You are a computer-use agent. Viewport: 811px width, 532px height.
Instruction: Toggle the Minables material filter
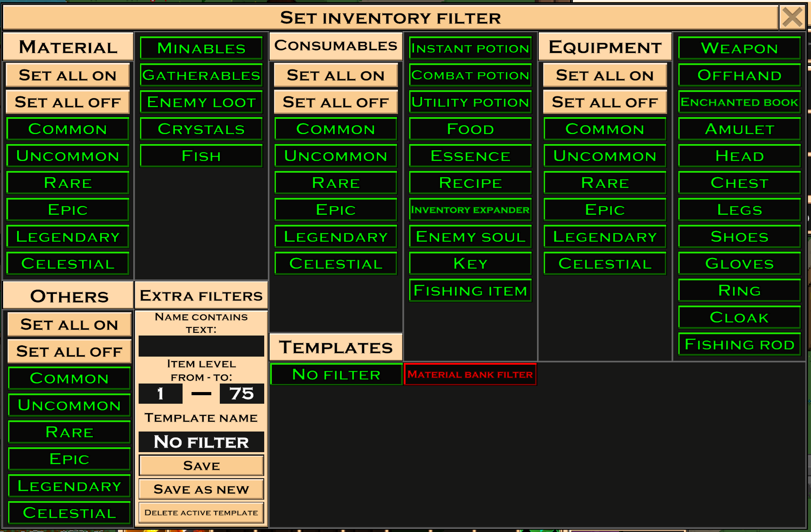point(201,48)
